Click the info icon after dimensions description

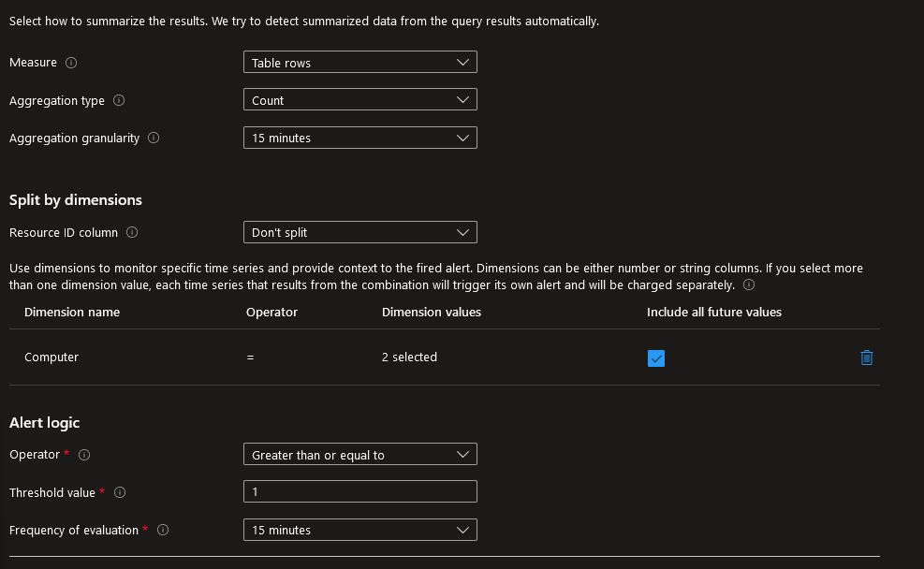pos(748,284)
